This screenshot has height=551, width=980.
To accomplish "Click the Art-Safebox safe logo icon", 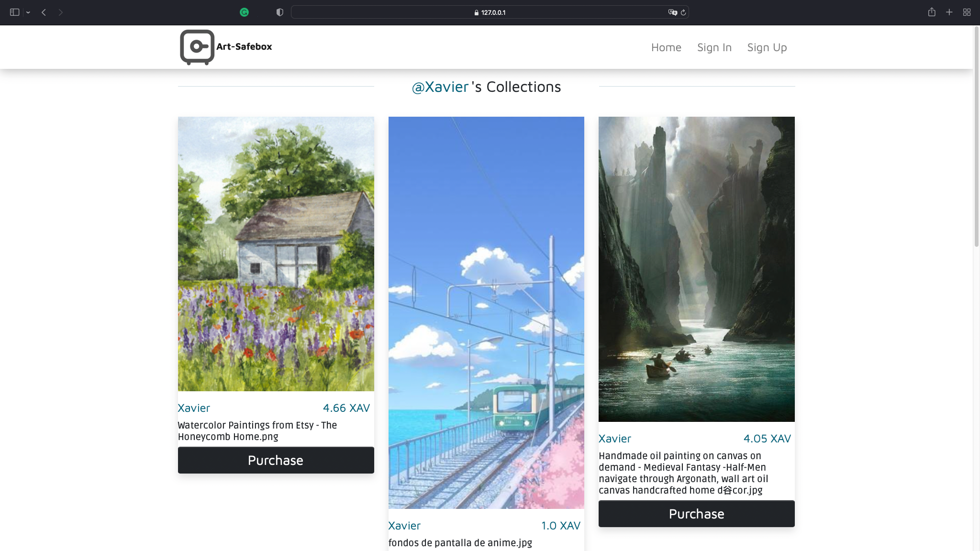I will pyautogui.click(x=197, y=47).
